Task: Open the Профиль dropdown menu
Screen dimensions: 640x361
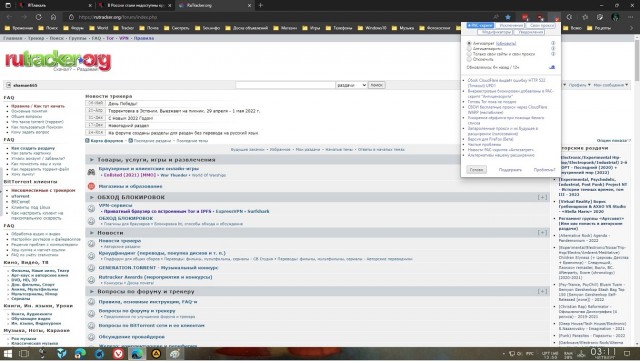Action: click(x=580, y=85)
